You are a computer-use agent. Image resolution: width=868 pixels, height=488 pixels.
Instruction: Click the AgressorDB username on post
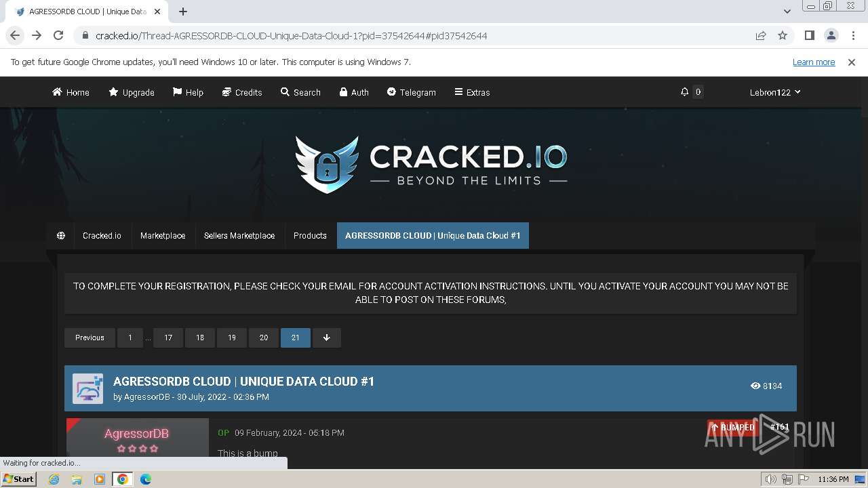click(136, 434)
